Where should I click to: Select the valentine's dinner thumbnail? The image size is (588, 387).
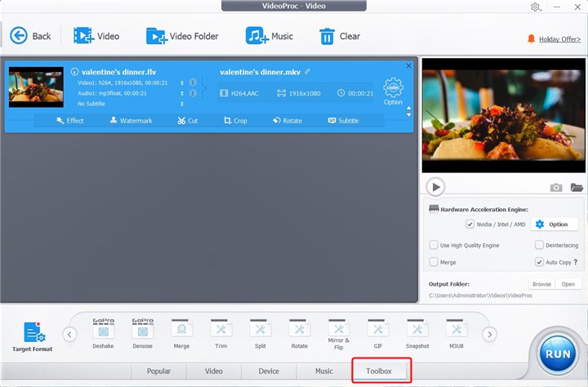pyautogui.click(x=36, y=87)
